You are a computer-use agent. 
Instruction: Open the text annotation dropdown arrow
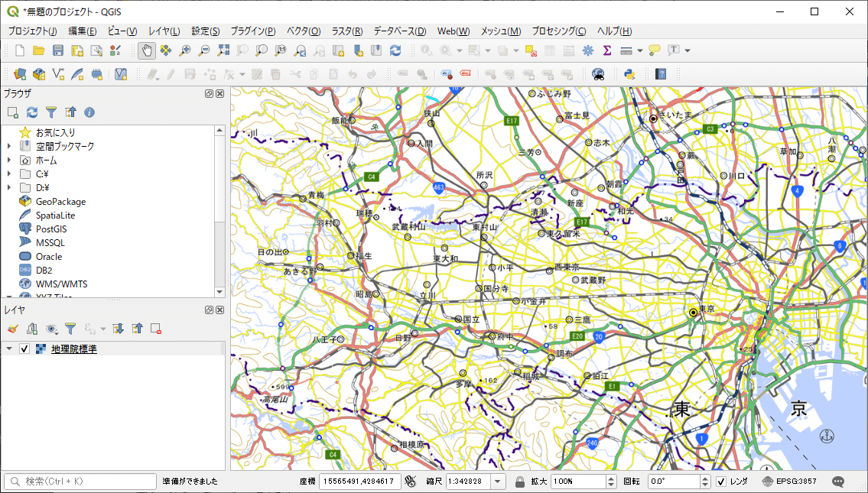tap(688, 51)
